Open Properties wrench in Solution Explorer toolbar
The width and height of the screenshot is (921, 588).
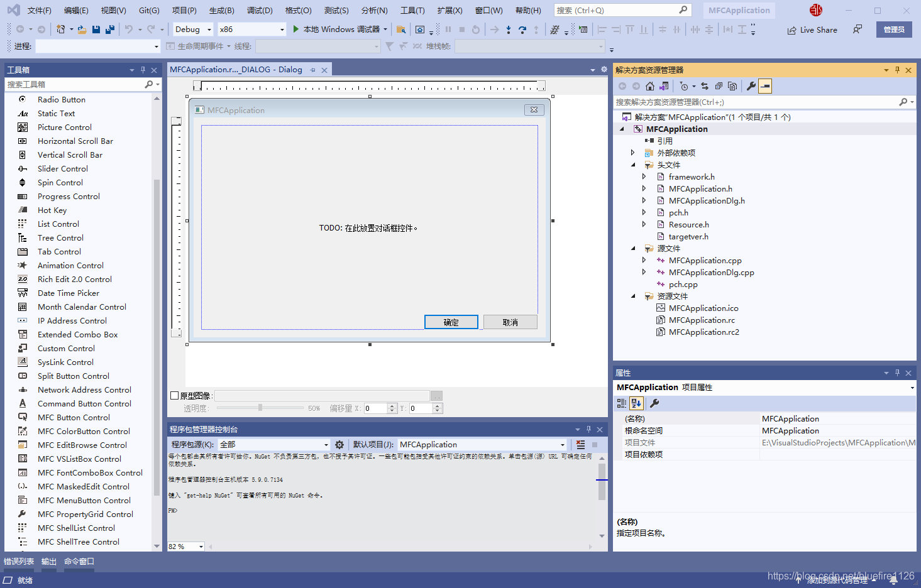pos(751,86)
